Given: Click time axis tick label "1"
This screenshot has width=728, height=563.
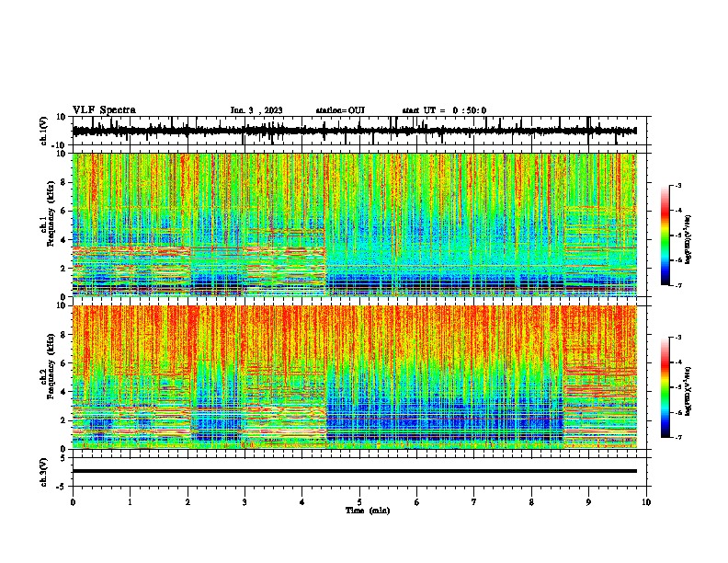Looking at the screenshot, I should click(130, 502).
